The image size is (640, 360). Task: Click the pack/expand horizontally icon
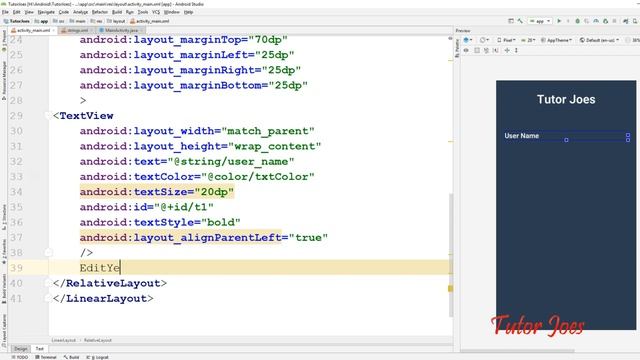tap(507, 50)
